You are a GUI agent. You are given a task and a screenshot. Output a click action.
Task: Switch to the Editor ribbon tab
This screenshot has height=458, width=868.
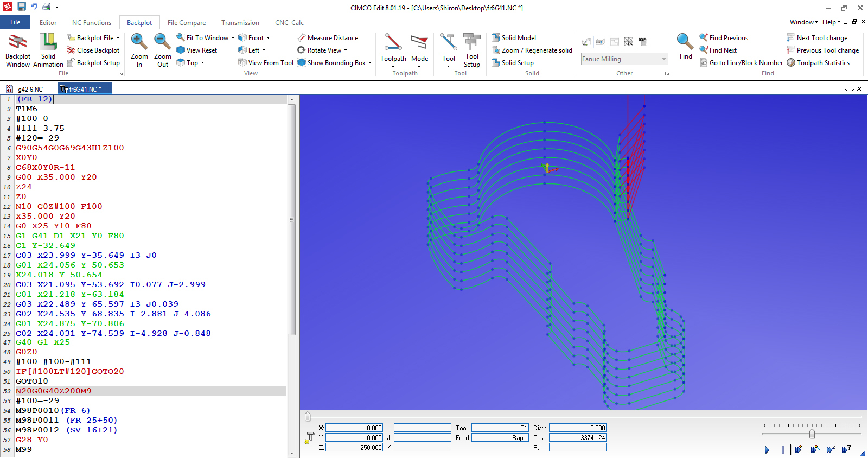[48, 22]
